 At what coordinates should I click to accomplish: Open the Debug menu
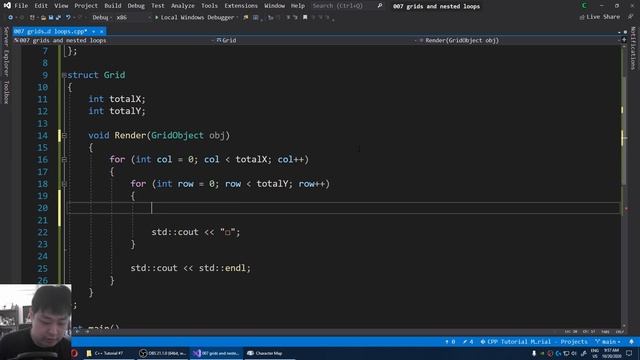tap(136, 6)
